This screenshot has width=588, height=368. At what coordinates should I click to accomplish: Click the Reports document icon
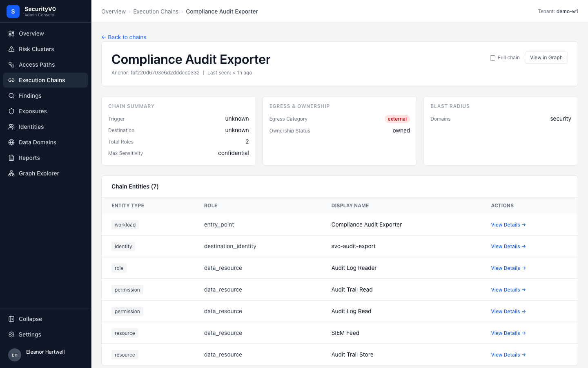[11, 158]
